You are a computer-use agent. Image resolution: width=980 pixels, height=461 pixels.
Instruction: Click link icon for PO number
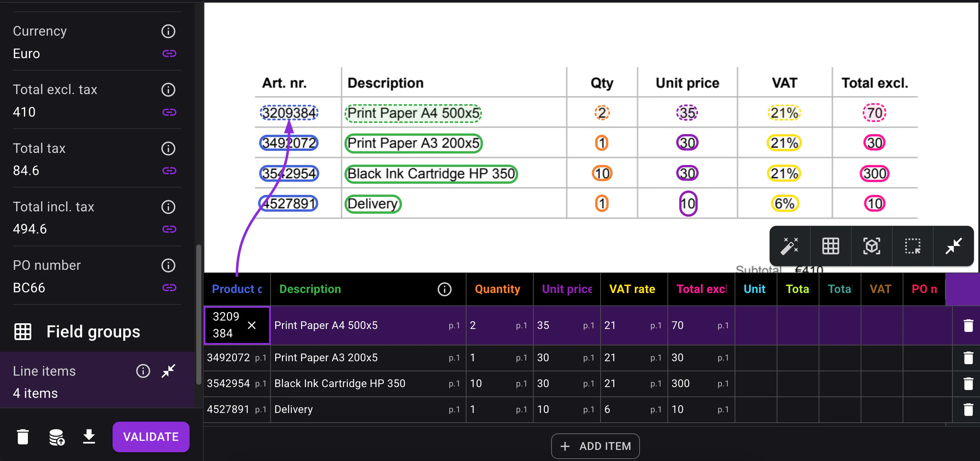pyautogui.click(x=169, y=288)
